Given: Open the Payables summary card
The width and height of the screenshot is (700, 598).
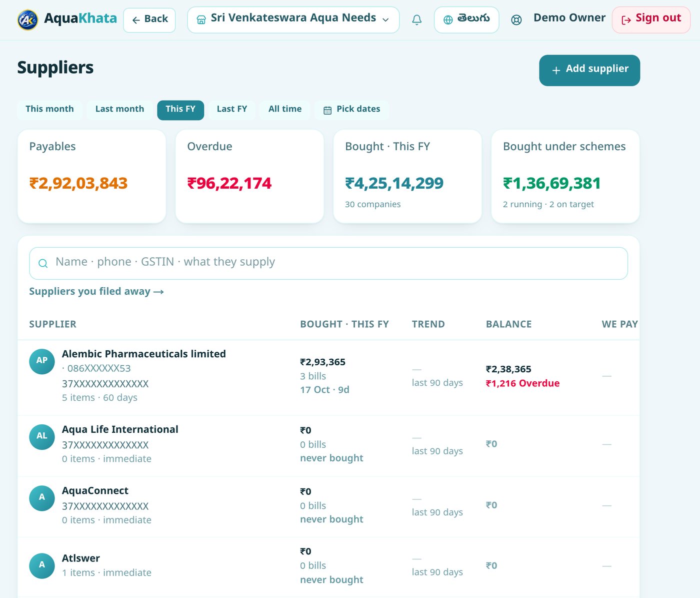Looking at the screenshot, I should tap(91, 176).
